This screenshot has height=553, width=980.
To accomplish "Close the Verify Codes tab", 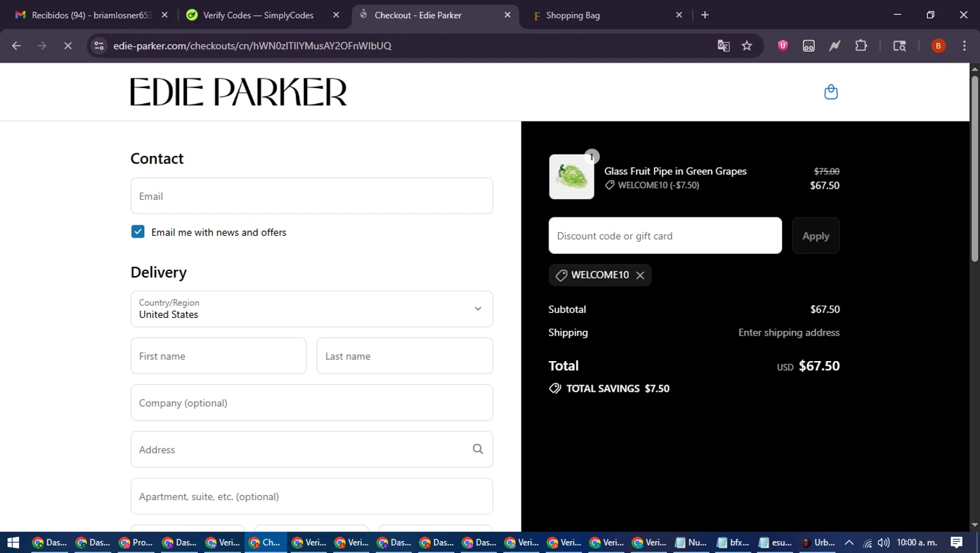I will [x=336, y=15].
